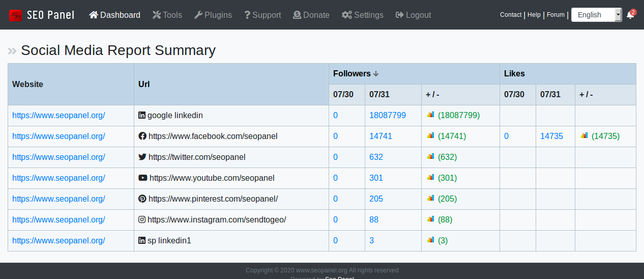
Task: Open seopanel.org link in the YouTube row
Action: pyautogui.click(x=58, y=178)
